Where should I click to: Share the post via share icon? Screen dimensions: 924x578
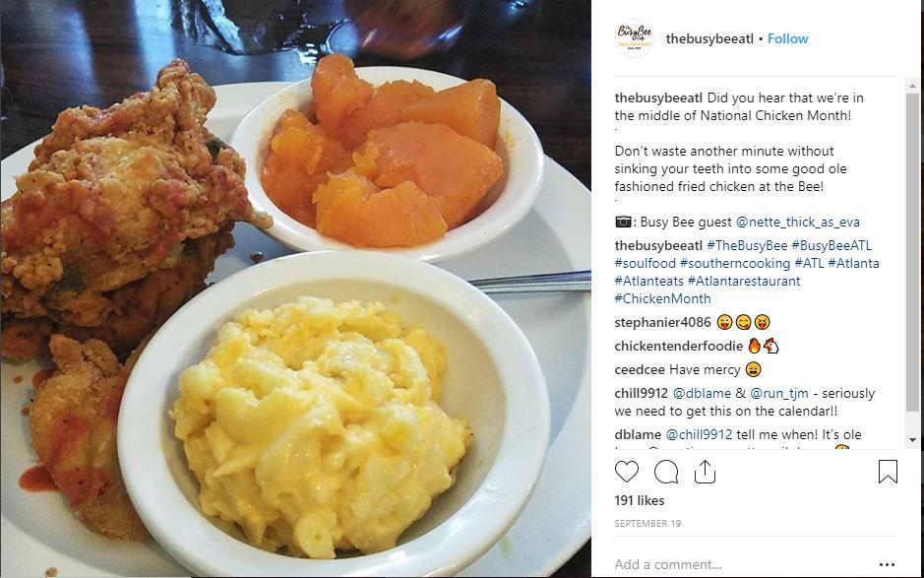(x=705, y=472)
